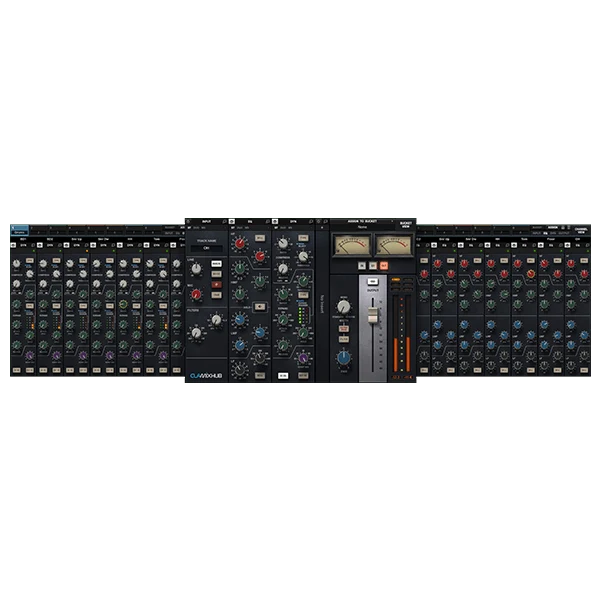This screenshot has height=600, width=600.
Task: Toggle BD2 channel power icon in left window
Action: click(x=40, y=245)
